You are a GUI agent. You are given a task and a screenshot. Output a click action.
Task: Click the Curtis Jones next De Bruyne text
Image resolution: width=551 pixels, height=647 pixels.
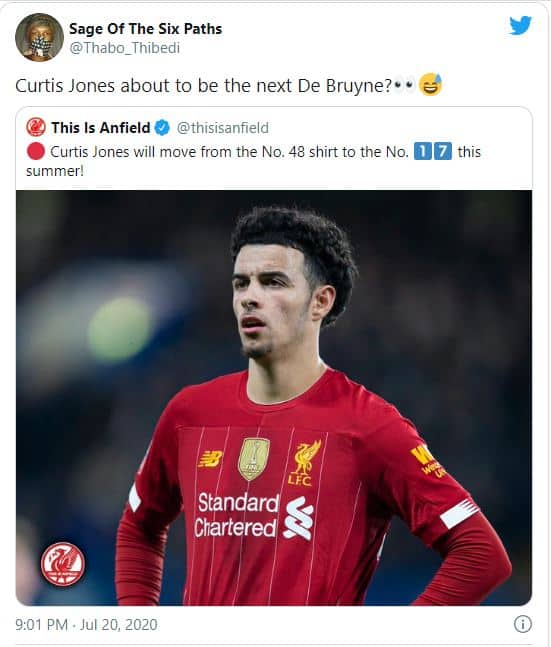click(x=203, y=86)
